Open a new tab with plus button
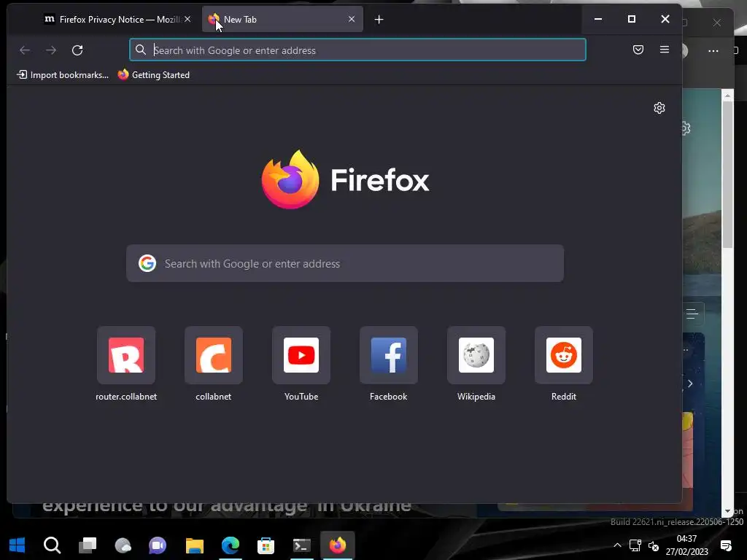747x560 pixels. coord(379,20)
